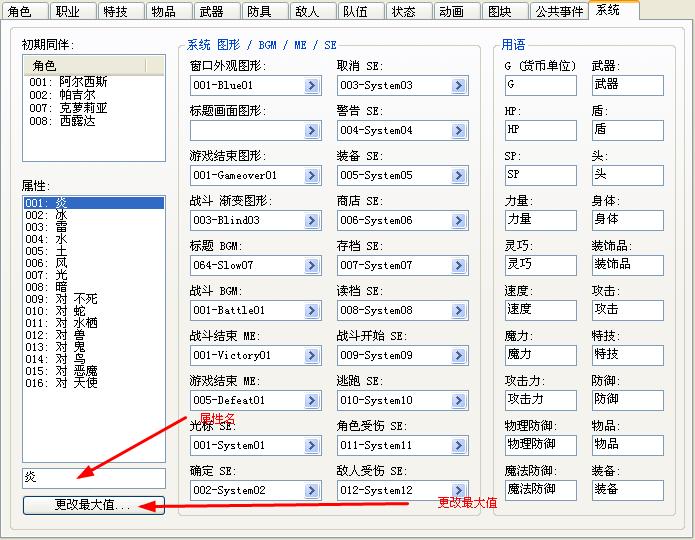Edit the SP term field
Screen dimensions: 695x540
coord(541,175)
